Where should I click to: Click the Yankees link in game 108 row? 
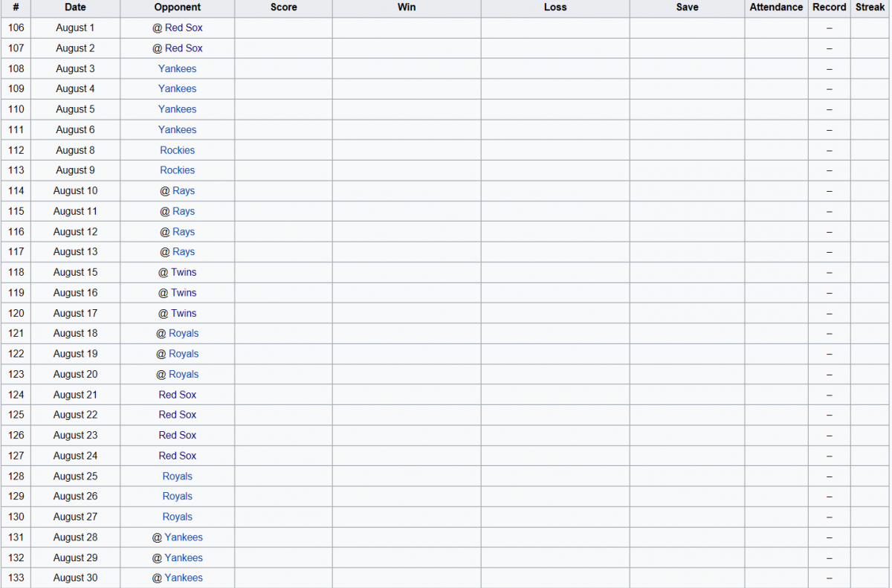click(x=177, y=68)
